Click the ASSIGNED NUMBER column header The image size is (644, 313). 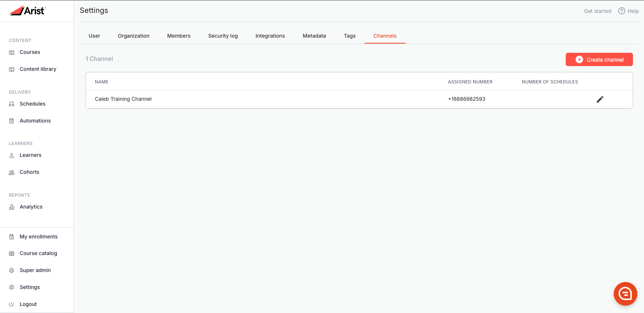[470, 82]
